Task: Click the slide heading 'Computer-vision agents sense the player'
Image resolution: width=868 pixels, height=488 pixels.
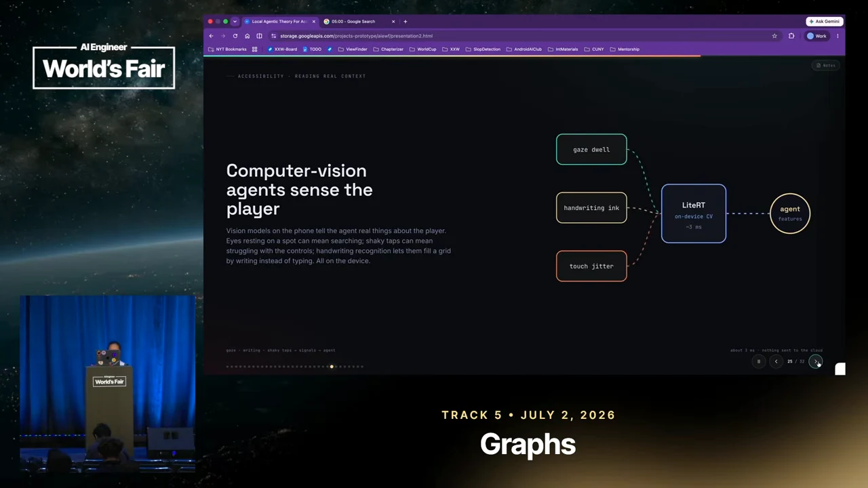Action: [x=299, y=190]
